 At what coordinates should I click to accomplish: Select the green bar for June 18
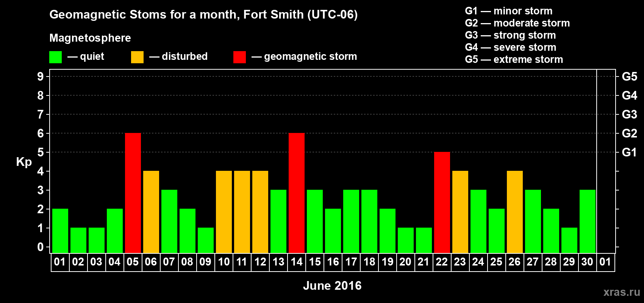click(x=369, y=222)
